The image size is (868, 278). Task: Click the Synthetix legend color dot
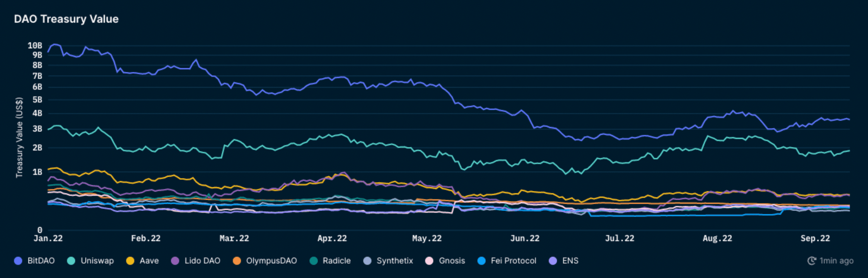pyautogui.click(x=367, y=261)
